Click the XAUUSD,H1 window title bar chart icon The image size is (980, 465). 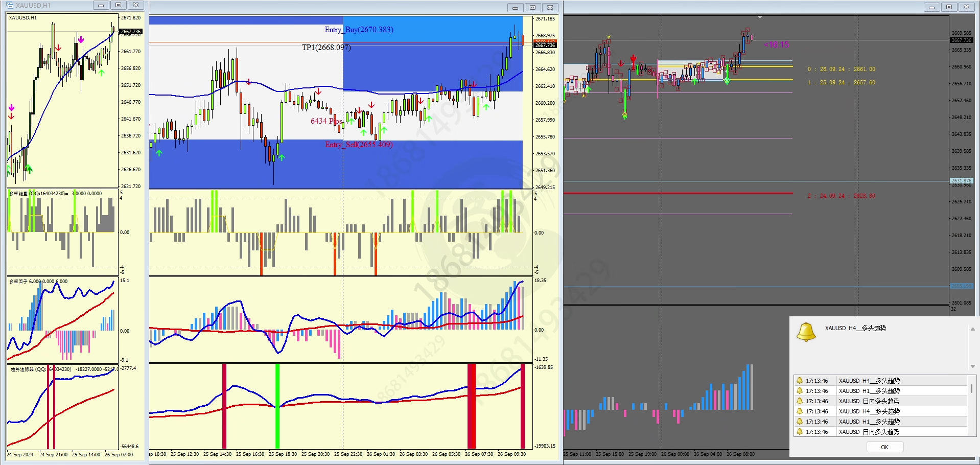10,5
